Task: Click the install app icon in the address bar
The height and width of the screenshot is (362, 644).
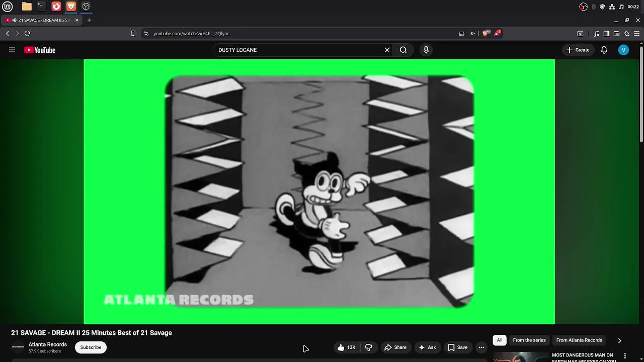Action: click(x=461, y=33)
